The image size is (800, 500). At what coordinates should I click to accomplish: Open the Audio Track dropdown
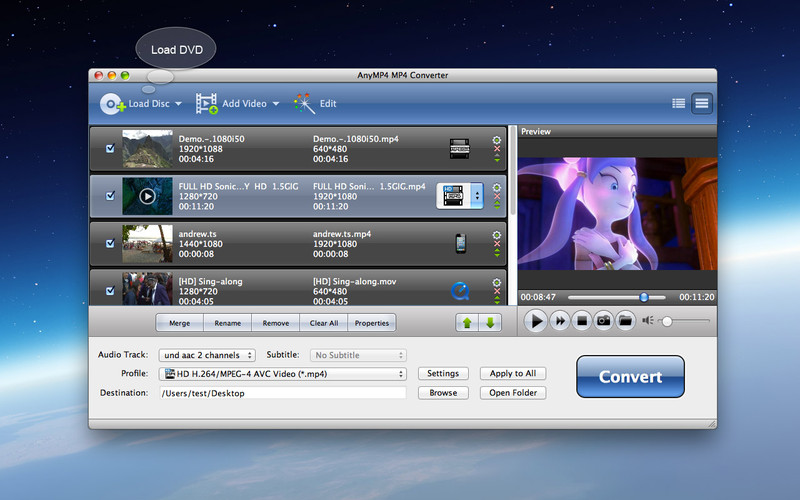click(x=207, y=355)
